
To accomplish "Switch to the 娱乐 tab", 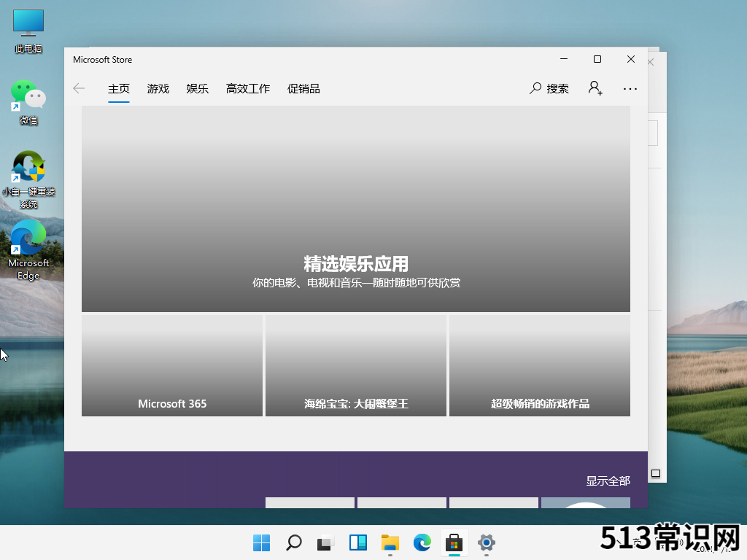I will [x=197, y=88].
